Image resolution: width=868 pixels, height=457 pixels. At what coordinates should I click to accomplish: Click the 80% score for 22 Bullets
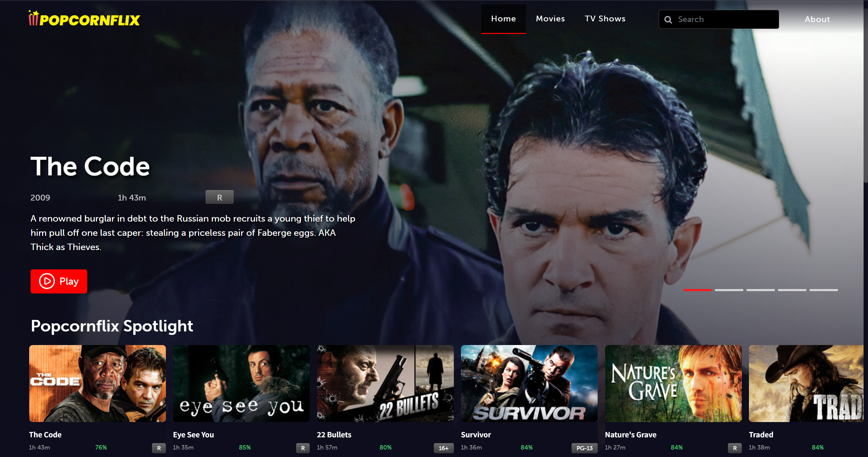point(385,448)
